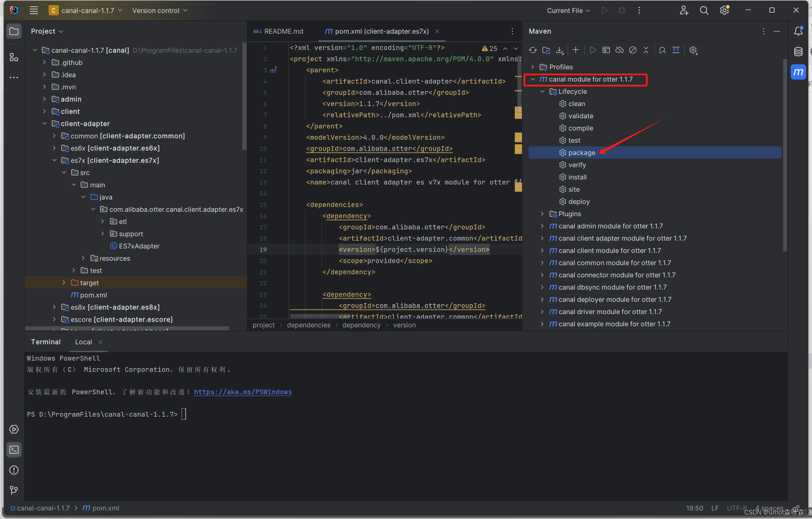Open editor tabs options three-dot menu
The width and height of the screenshot is (812, 519).
pos(512,31)
